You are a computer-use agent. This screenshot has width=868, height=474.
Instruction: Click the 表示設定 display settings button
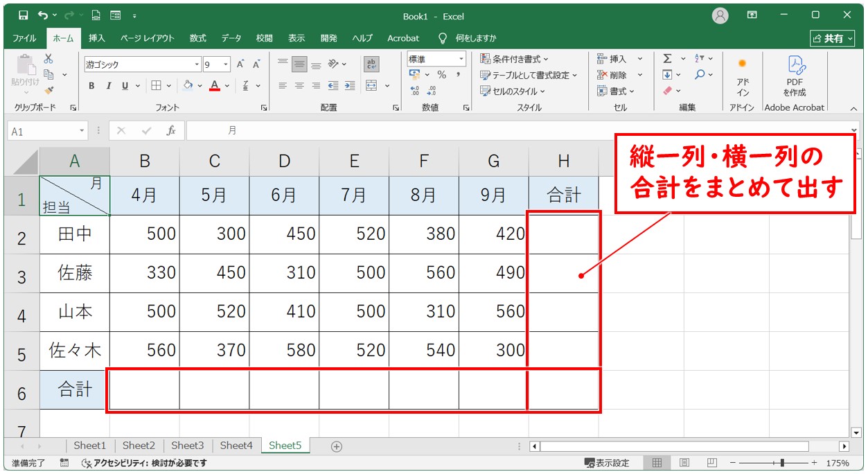pyautogui.click(x=607, y=463)
